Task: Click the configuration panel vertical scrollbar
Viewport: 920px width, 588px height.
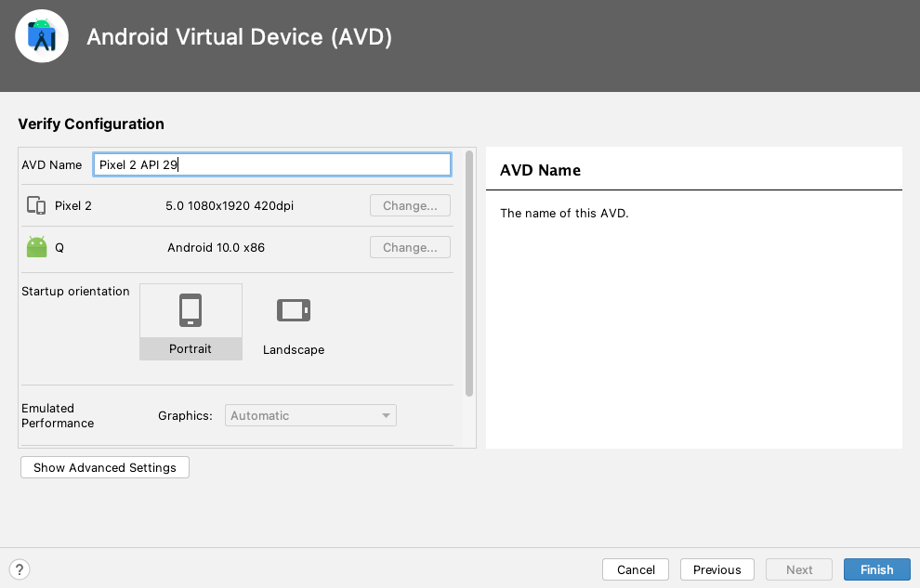Action: [469, 274]
